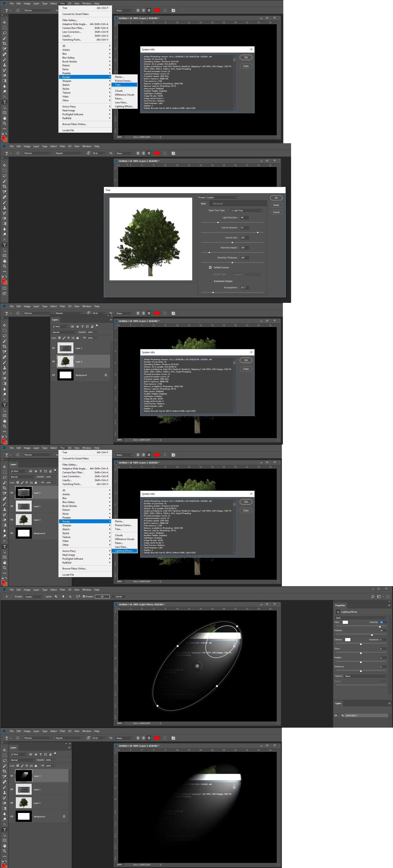Enable the Randomize Shapes checkbox
393x868 pixels.
click(x=210, y=281)
